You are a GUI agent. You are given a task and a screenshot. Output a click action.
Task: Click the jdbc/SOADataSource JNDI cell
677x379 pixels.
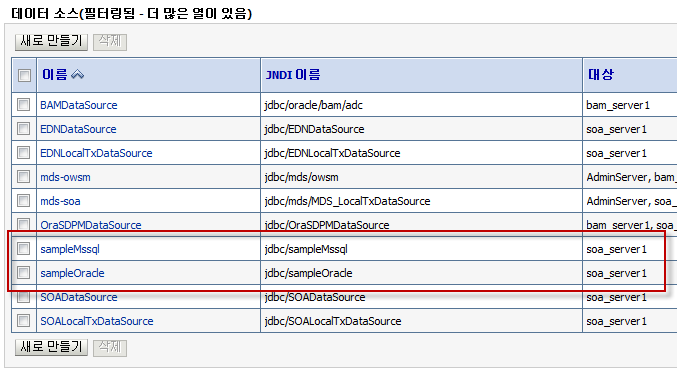pos(421,297)
